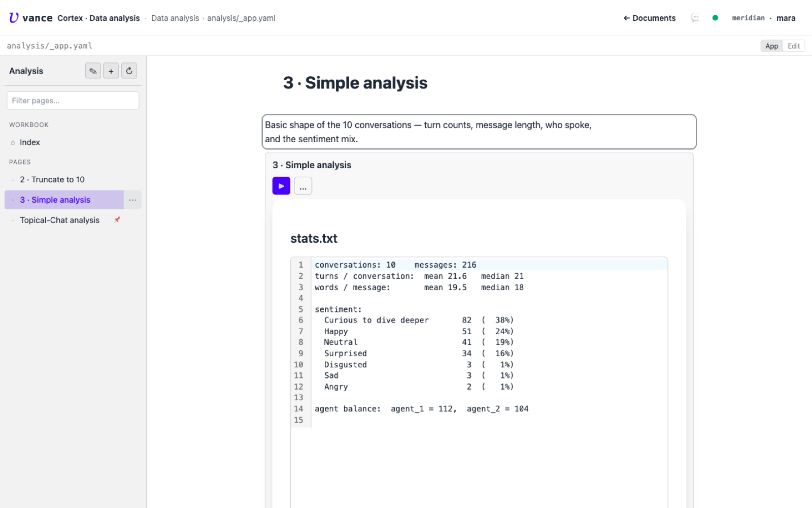
Task: Go back to Documents
Action: pyautogui.click(x=650, y=18)
